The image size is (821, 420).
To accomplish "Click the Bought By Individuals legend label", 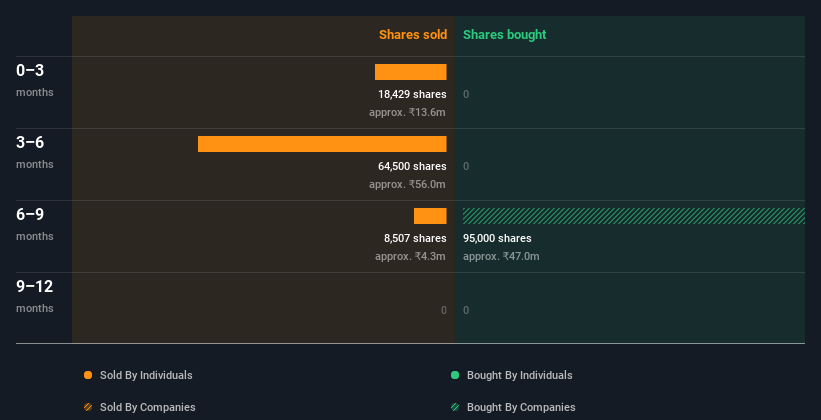I will click(x=519, y=375).
